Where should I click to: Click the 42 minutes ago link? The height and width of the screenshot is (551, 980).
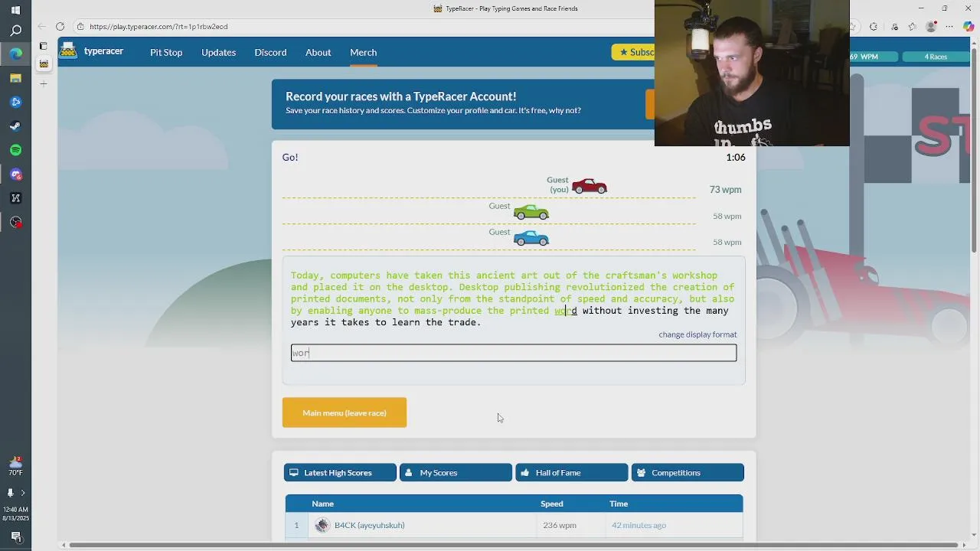click(x=639, y=525)
